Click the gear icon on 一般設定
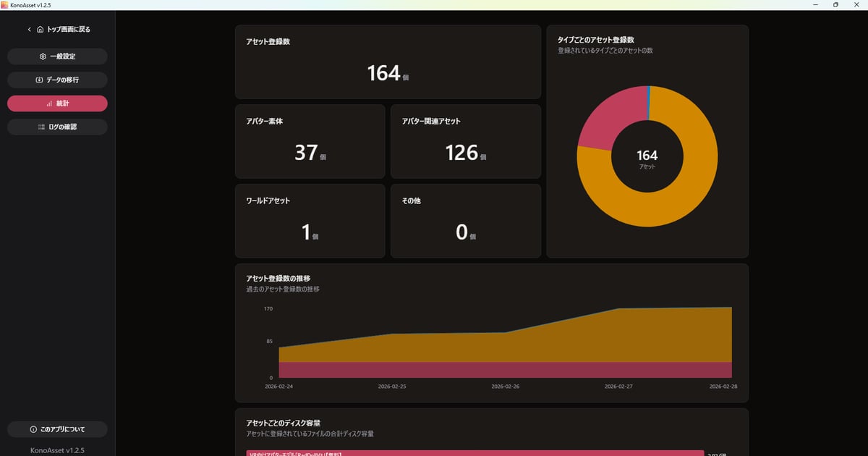The width and height of the screenshot is (868, 456). (43, 56)
